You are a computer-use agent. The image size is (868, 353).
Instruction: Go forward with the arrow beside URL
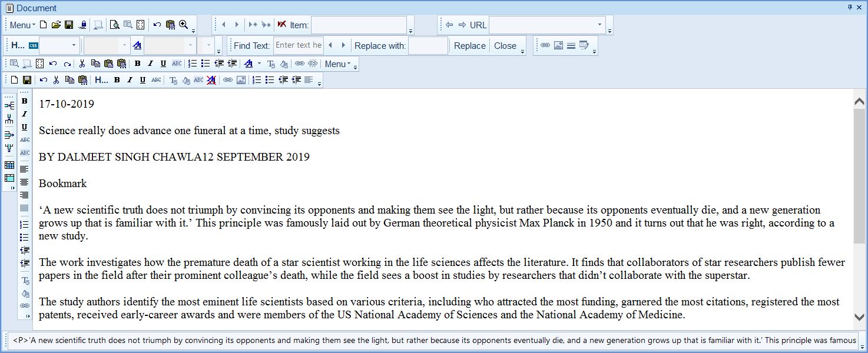tap(462, 25)
